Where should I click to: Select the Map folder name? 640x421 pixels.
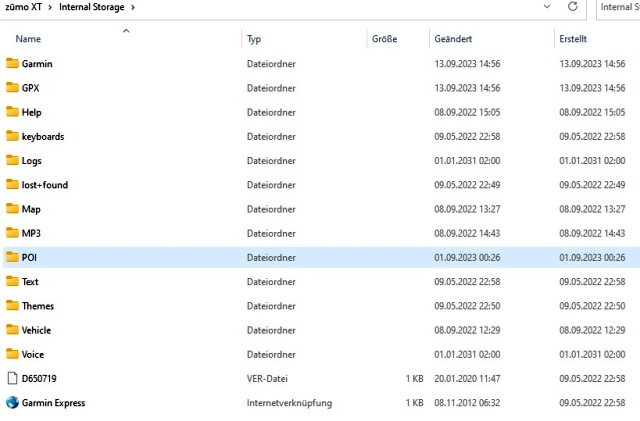pos(31,209)
